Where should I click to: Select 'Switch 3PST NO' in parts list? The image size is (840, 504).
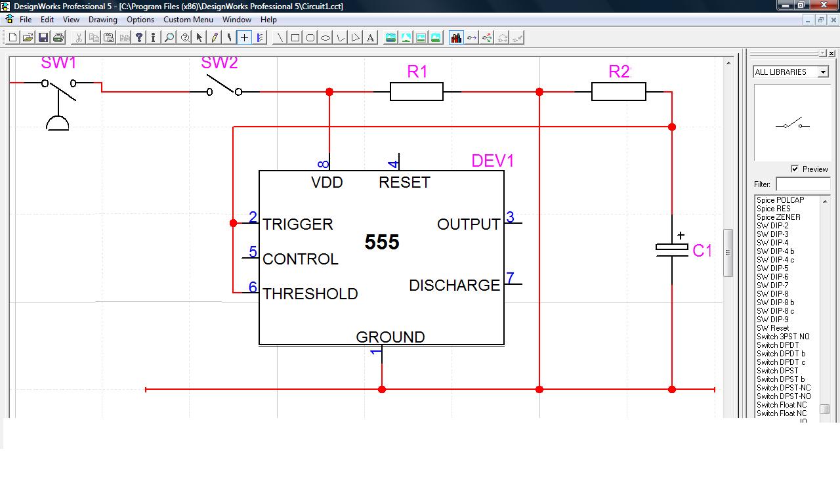pyautogui.click(x=783, y=337)
